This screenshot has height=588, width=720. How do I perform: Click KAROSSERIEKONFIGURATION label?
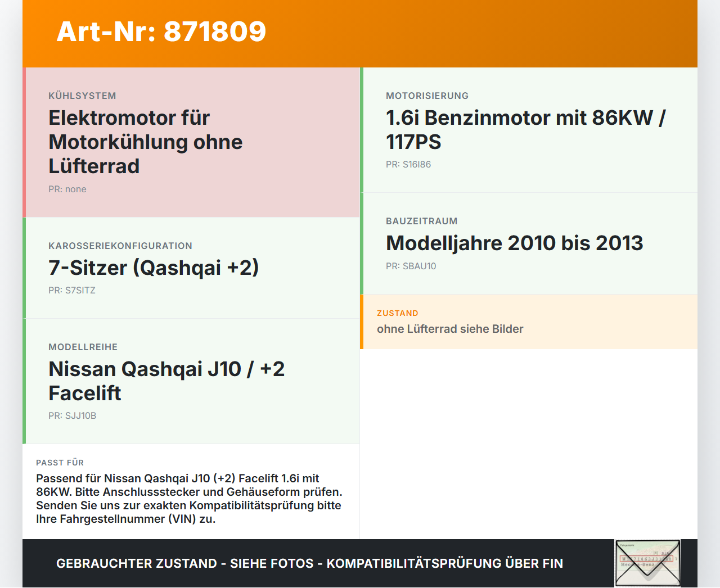point(120,246)
